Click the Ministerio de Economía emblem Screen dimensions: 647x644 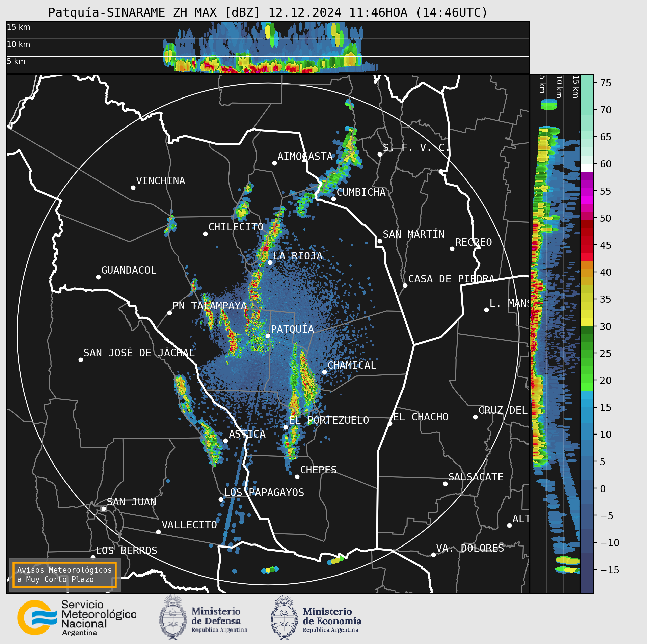coord(284,617)
